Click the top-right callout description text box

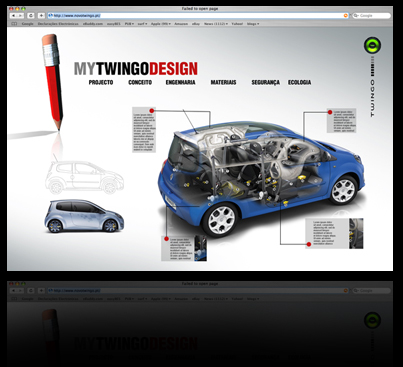pyautogui.click(x=341, y=120)
